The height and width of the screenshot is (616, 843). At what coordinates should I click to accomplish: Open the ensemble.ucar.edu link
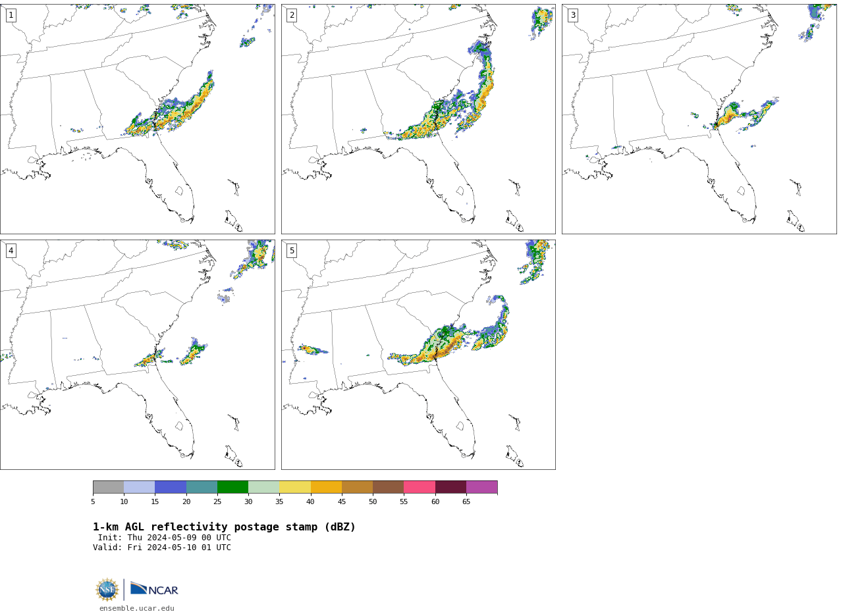click(137, 609)
